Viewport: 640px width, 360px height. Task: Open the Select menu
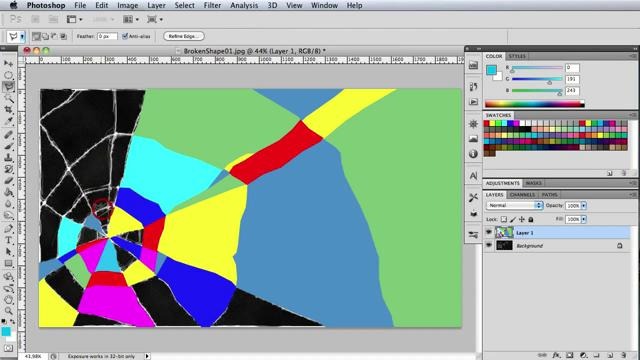184,5
